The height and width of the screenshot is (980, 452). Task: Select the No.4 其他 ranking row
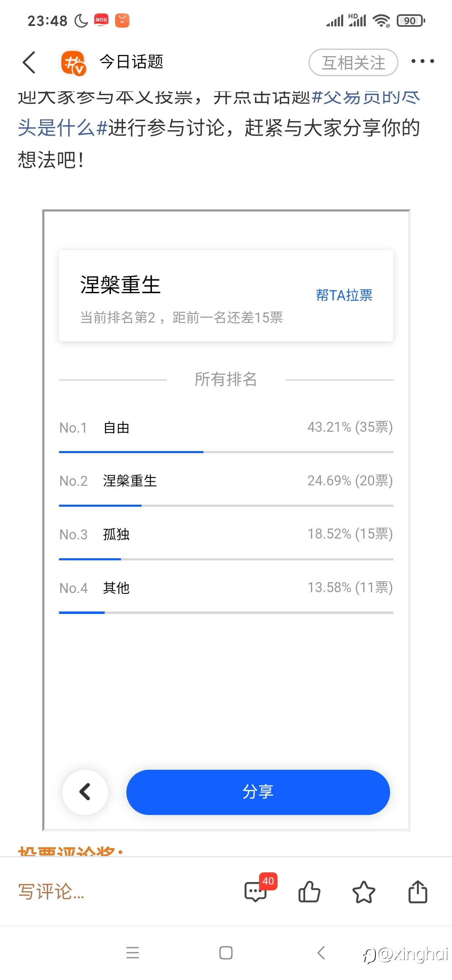click(226, 588)
